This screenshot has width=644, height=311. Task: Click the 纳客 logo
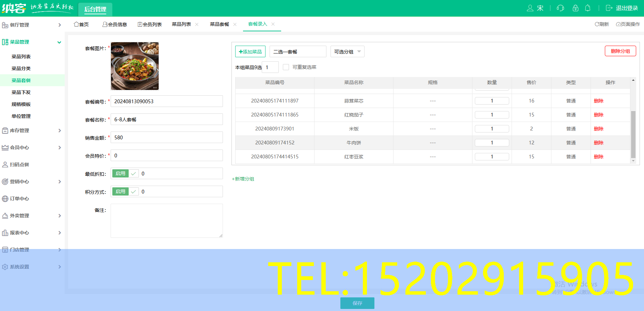pos(14,8)
